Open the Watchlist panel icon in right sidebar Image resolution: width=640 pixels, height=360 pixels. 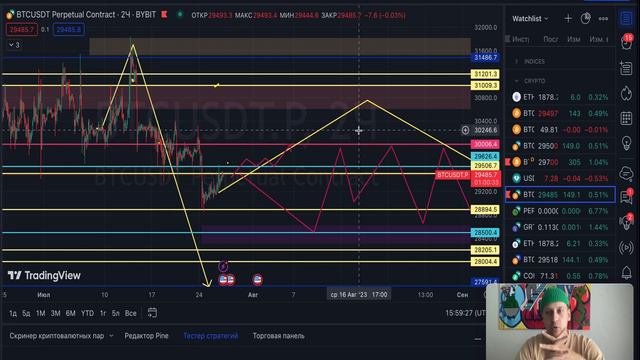[x=626, y=18]
